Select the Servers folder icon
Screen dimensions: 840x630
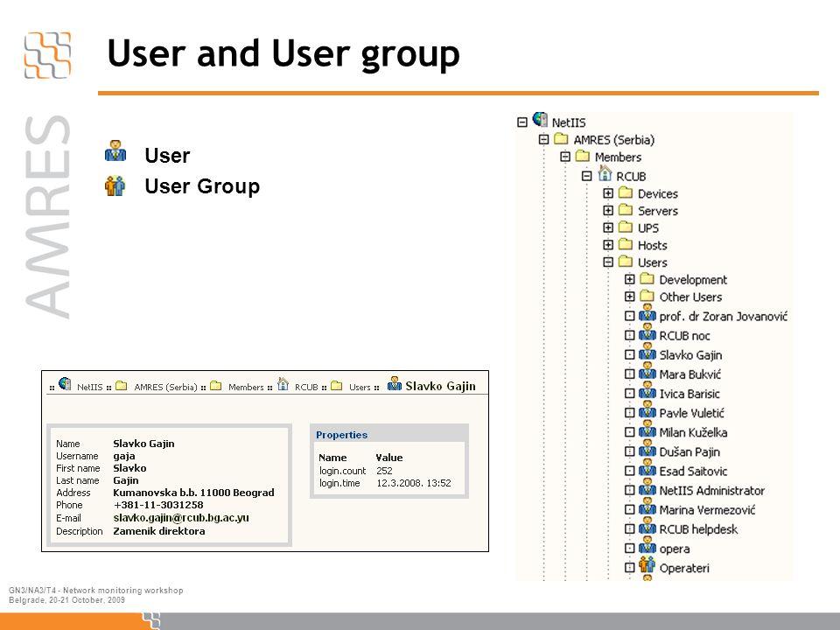[x=625, y=210]
